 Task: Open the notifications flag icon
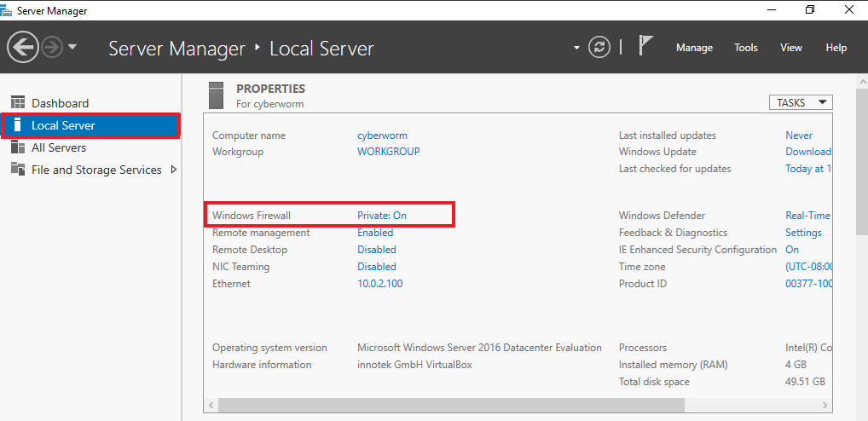pos(646,47)
